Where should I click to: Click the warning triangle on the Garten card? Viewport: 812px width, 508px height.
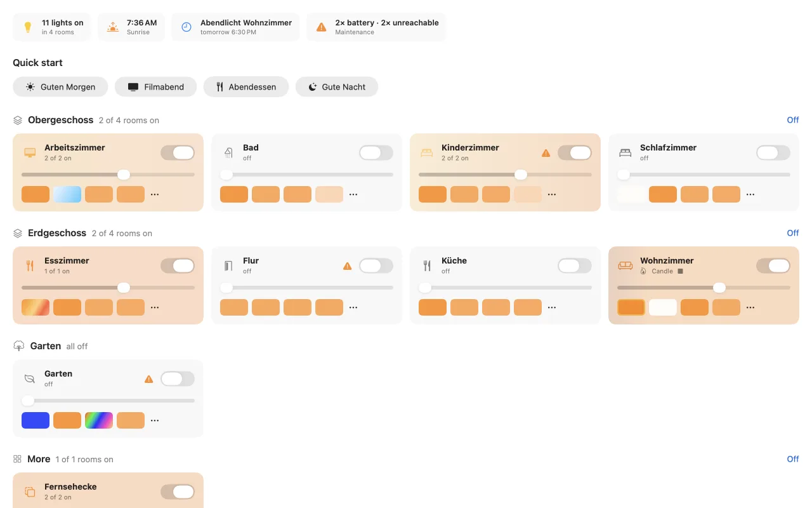[148, 379]
